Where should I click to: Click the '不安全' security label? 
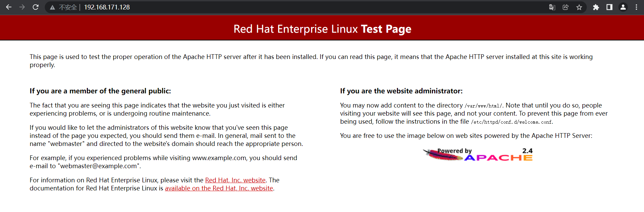click(68, 7)
